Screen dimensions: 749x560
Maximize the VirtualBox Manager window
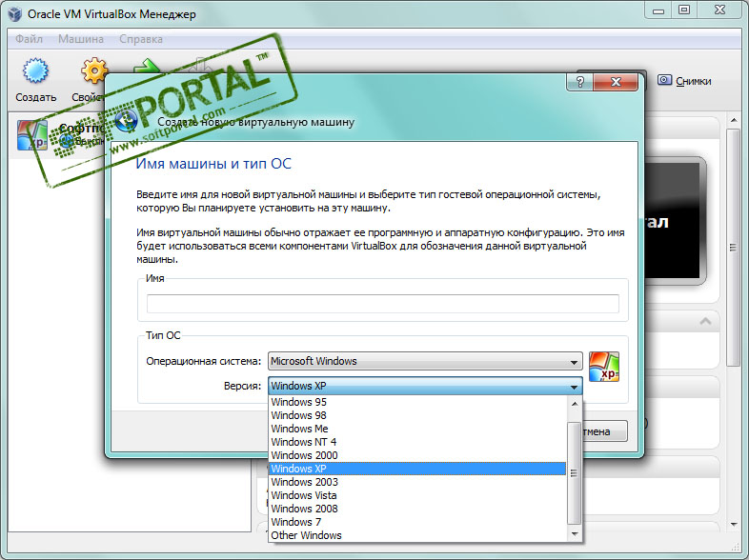[x=684, y=10]
